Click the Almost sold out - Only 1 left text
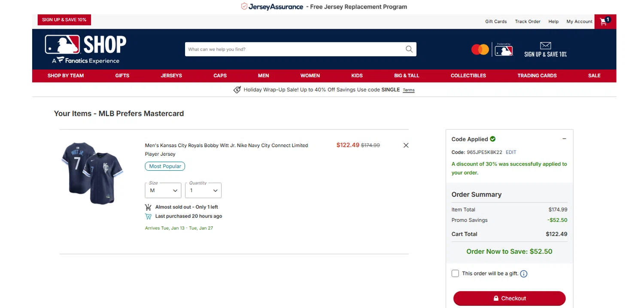The width and height of the screenshot is (644, 308). (x=187, y=207)
